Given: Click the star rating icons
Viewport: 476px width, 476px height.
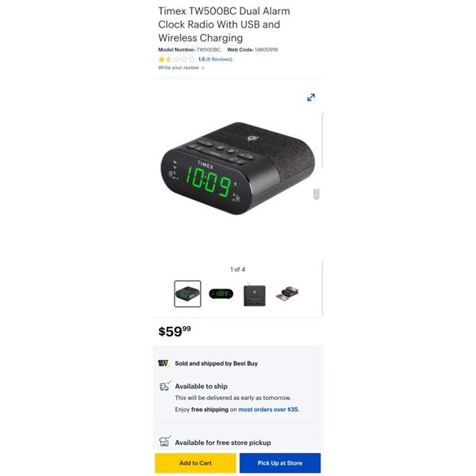Looking at the screenshot, I should tap(176, 59).
